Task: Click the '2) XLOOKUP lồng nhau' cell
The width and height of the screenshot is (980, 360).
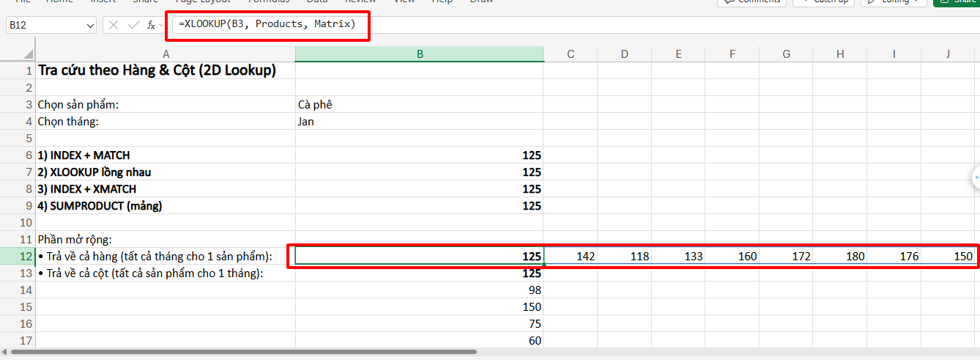Action: click(x=166, y=172)
